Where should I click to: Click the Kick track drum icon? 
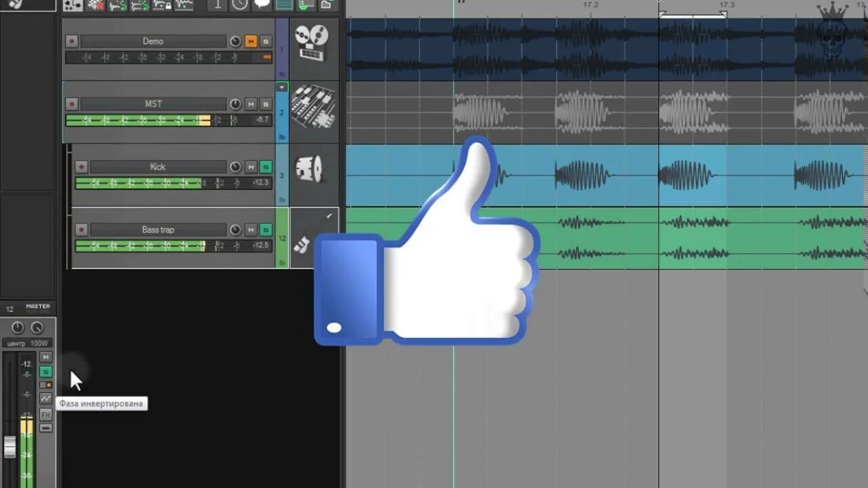click(311, 169)
